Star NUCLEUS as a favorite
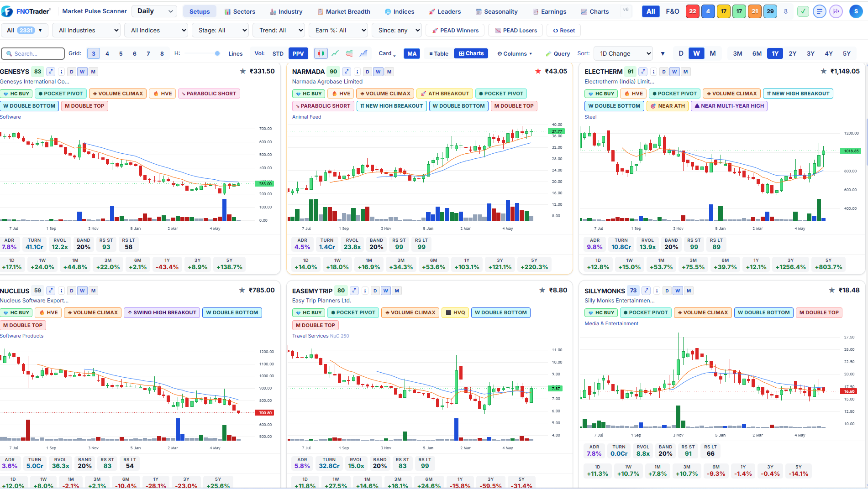The width and height of the screenshot is (868, 489). [242, 290]
